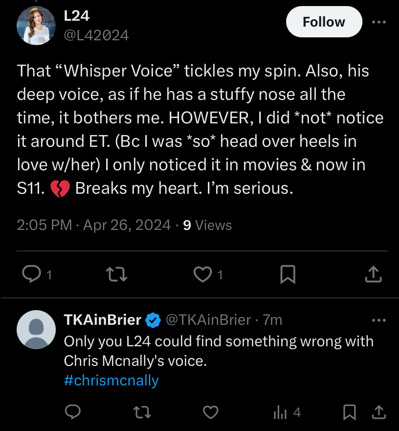Bookmark L24's post
The width and height of the screenshot is (399, 431).
pos(287,274)
